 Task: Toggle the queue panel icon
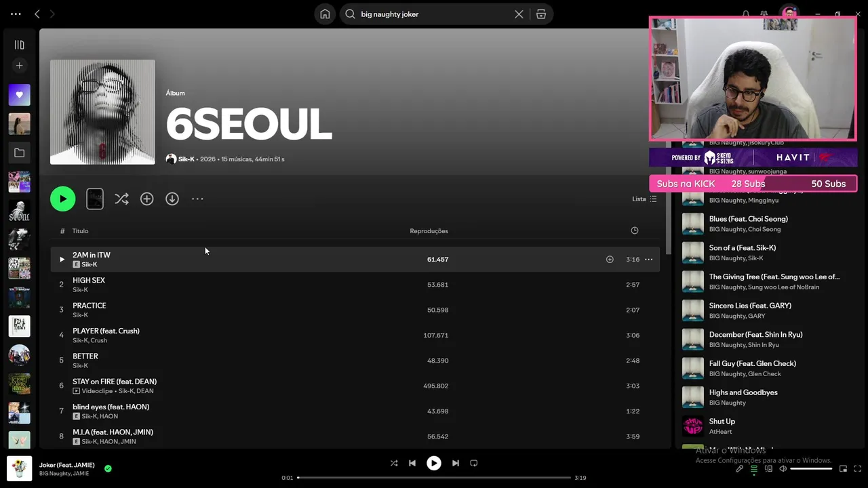(x=754, y=468)
